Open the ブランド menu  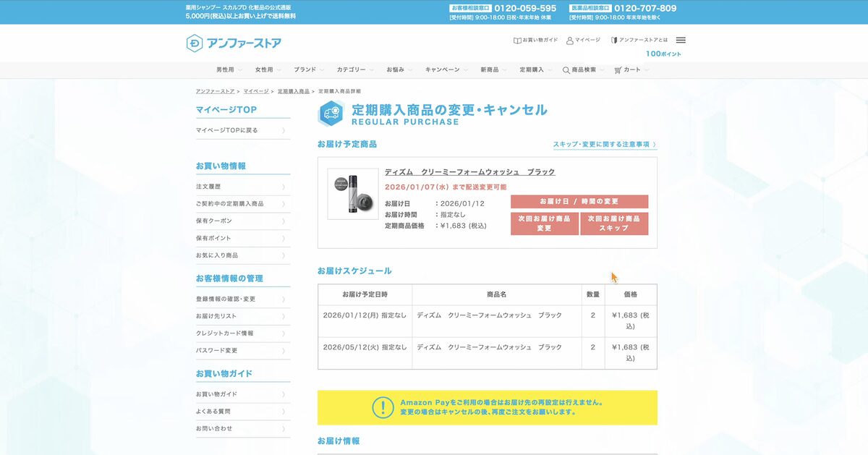[305, 69]
